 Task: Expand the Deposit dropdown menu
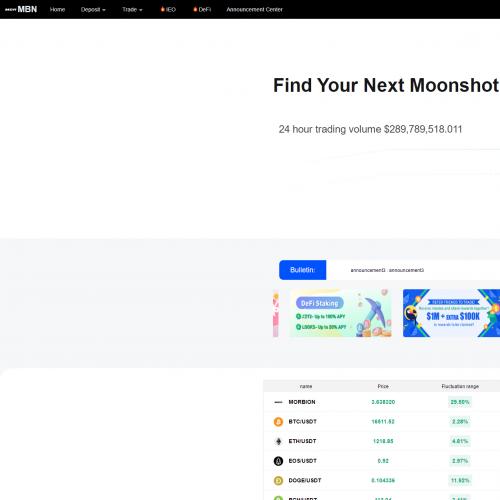pyautogui.click(x=93, y=10)
